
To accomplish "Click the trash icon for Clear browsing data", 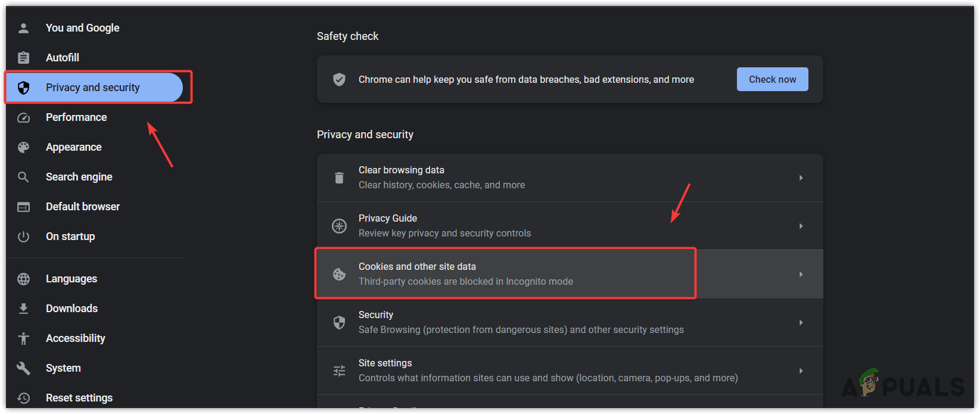I will [x=339, y=178].
